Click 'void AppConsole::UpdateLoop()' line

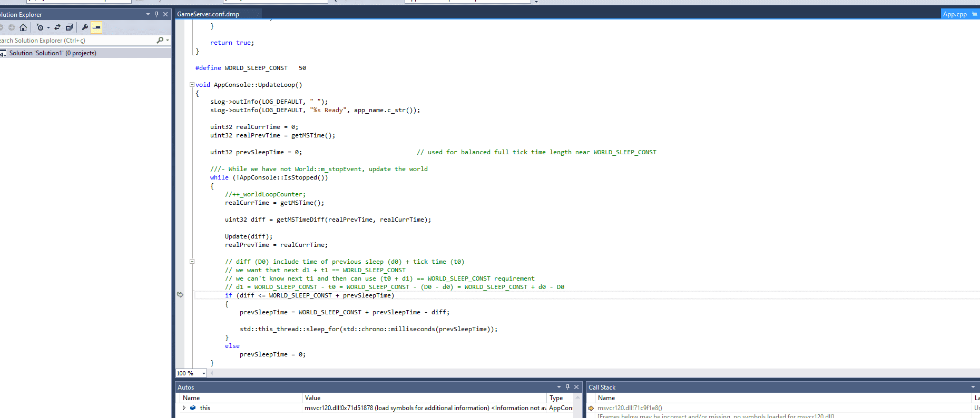click(249, 85)
